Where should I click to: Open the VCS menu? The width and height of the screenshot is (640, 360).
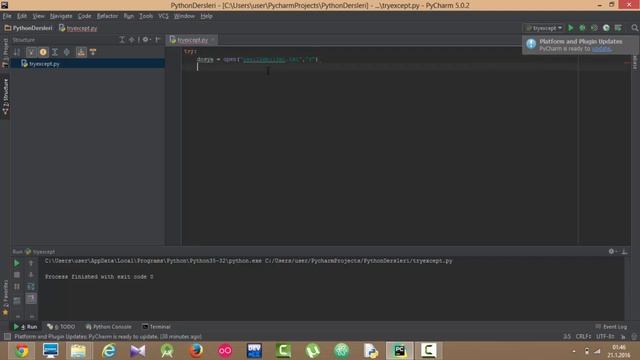pos(163,16)
